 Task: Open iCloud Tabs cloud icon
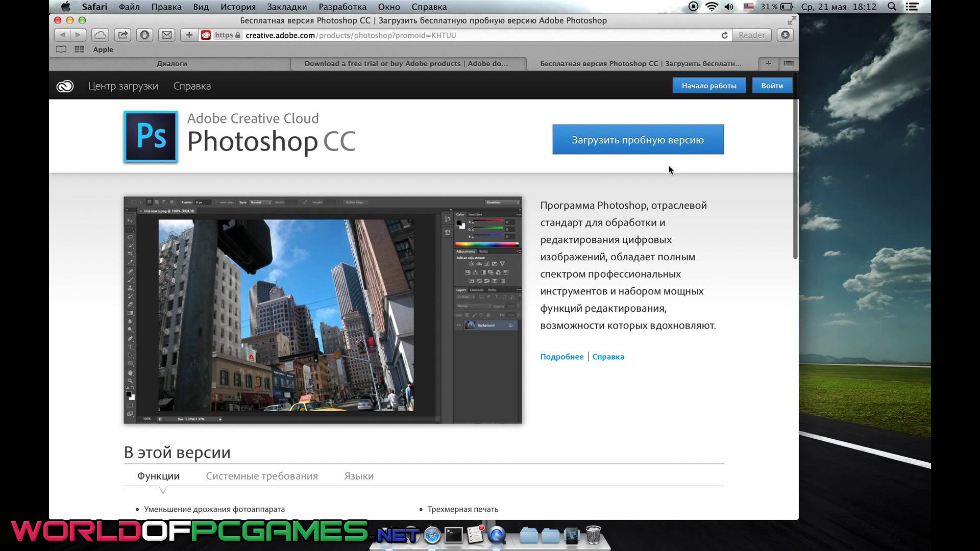(x=100, y=35)
